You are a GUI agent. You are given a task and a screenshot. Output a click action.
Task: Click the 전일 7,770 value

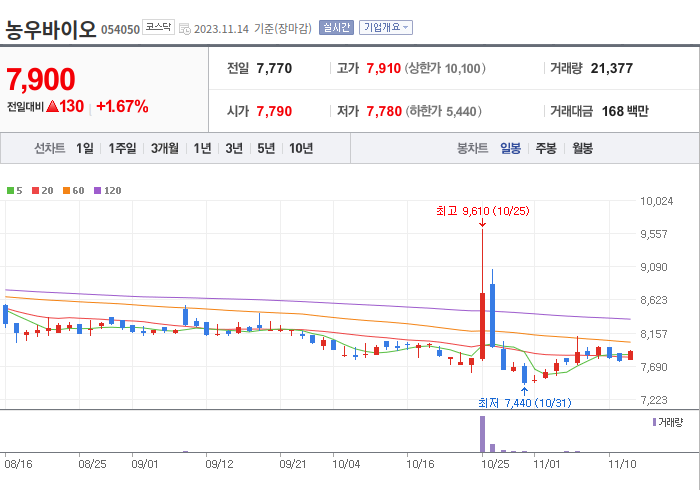click(274, 68)
